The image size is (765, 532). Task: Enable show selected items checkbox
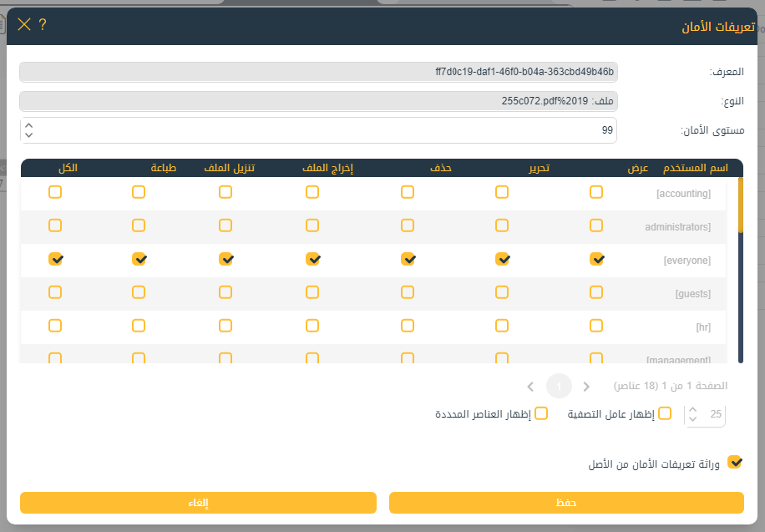(541, 413)
